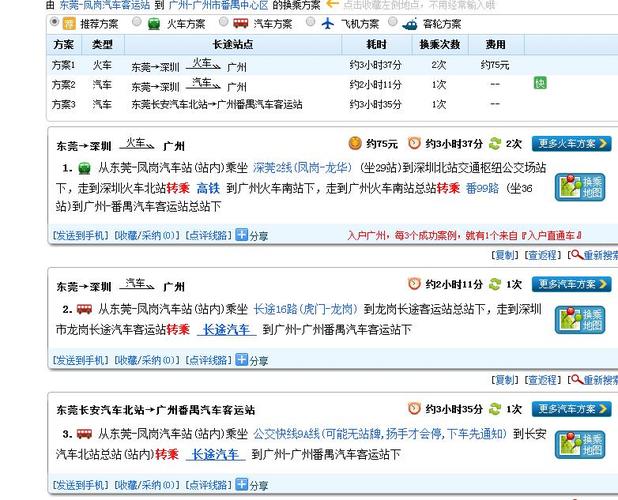Select the 汽车方案 radio button
This screenshot has width=618, height=500.
[x=223, y=22]
